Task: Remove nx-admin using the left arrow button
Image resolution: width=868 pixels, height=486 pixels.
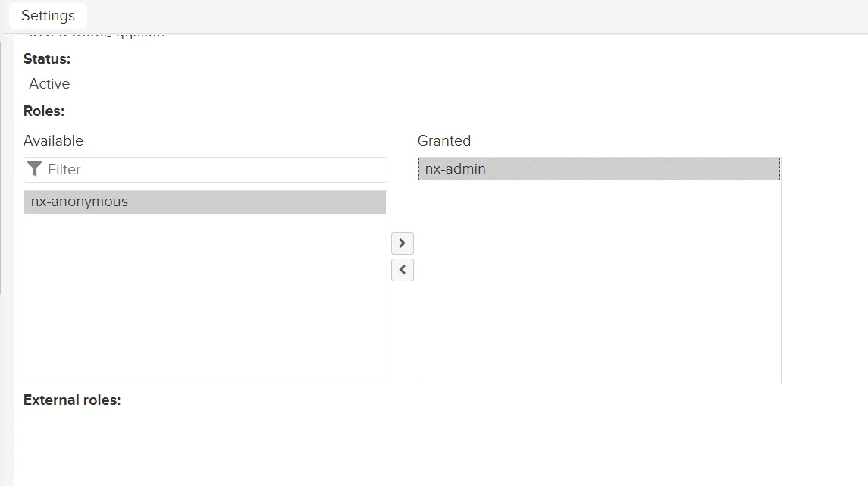Action: (403, 270)
